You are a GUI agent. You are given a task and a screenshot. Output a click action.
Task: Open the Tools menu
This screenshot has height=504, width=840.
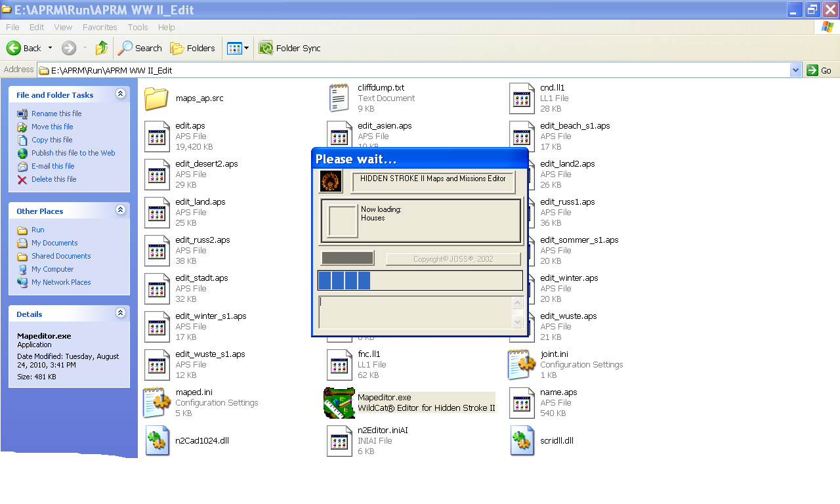point(138,27)
